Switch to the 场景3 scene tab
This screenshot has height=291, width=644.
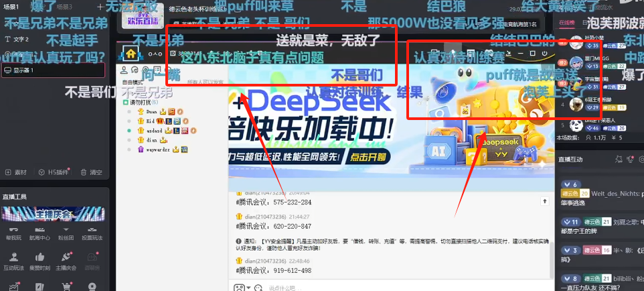[64, 7]
